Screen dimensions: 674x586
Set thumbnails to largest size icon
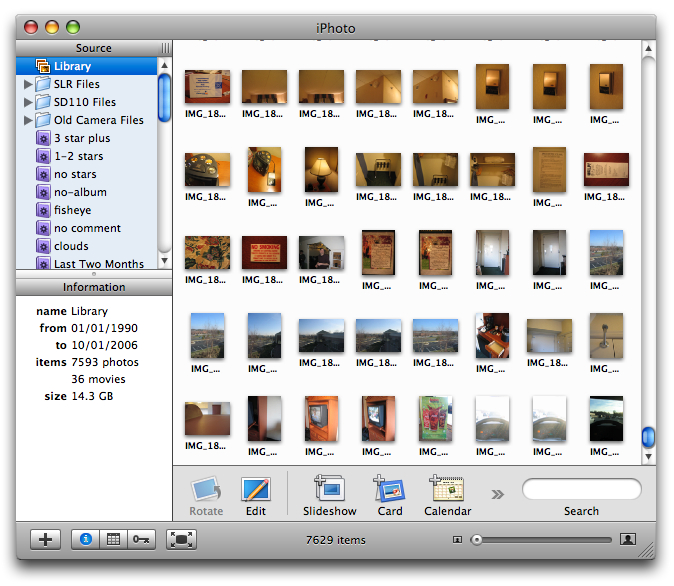point(628,539)
